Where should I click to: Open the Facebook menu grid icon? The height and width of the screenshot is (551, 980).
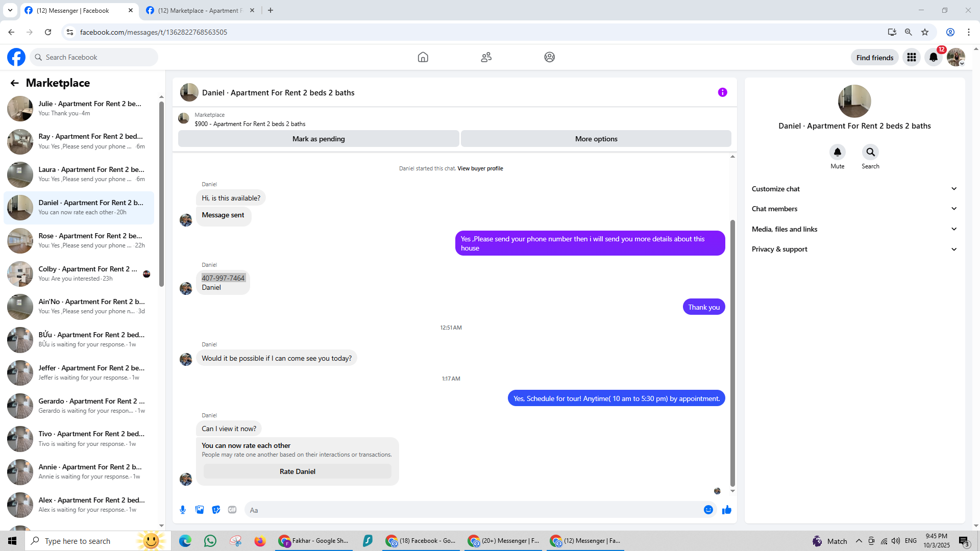(x=912, y=58)
